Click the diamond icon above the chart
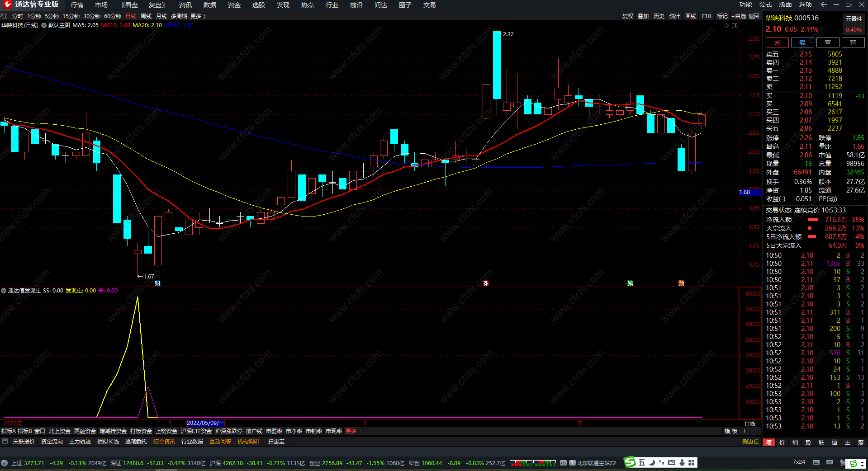This screenshot has height=471, width=868. point(726,25)
